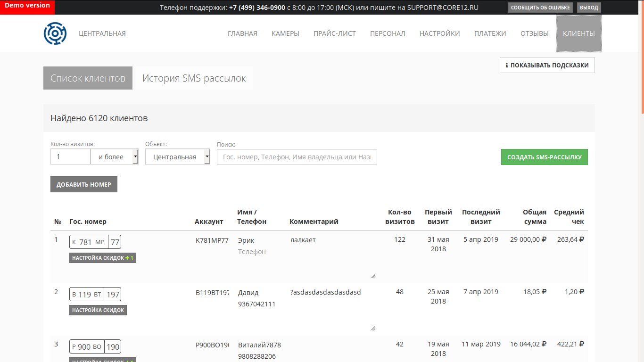Click the info icon on ПОКАЗЫВАТЬ ПОДСКАЗКИ
The width and height of the screenshot is (644, 362).
[x=507, y=66]
